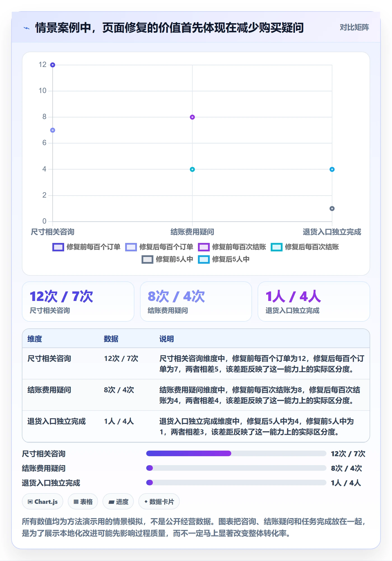Click the purple chart point at value 8

pos(192,117)
